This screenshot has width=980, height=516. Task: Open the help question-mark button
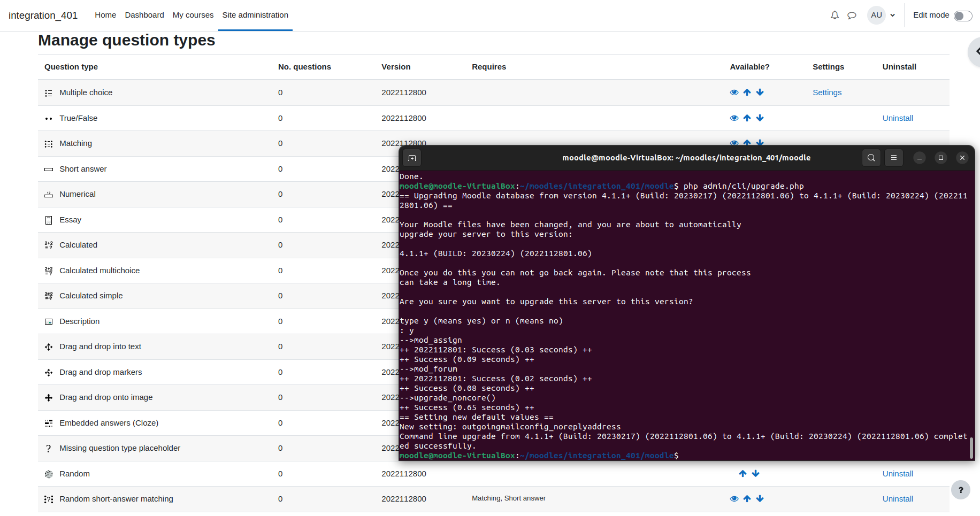coord(961,490)
